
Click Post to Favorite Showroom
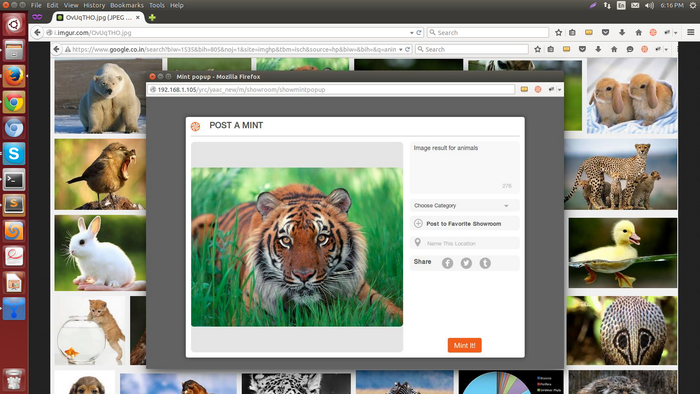[464, 224]
